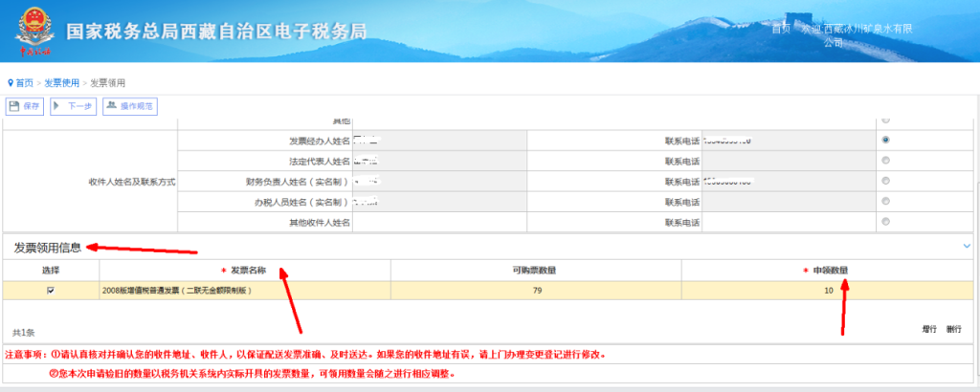980x392 pixels.
Task: Select radio button for 其他收件人 row
Action: (x=885, y=222)
